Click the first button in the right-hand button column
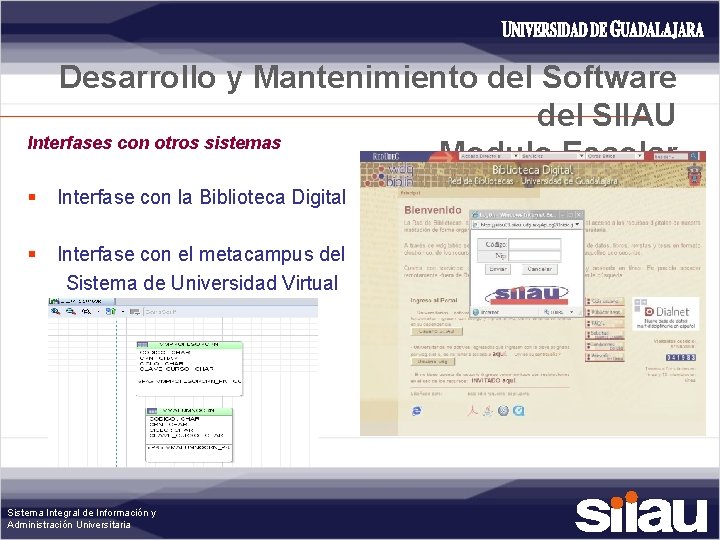 [x=605, y=301]
